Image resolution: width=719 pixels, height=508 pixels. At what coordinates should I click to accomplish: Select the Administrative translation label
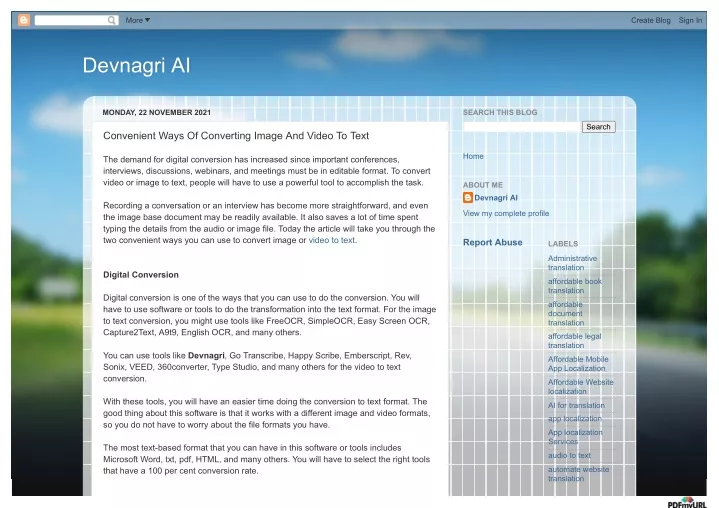572,263
